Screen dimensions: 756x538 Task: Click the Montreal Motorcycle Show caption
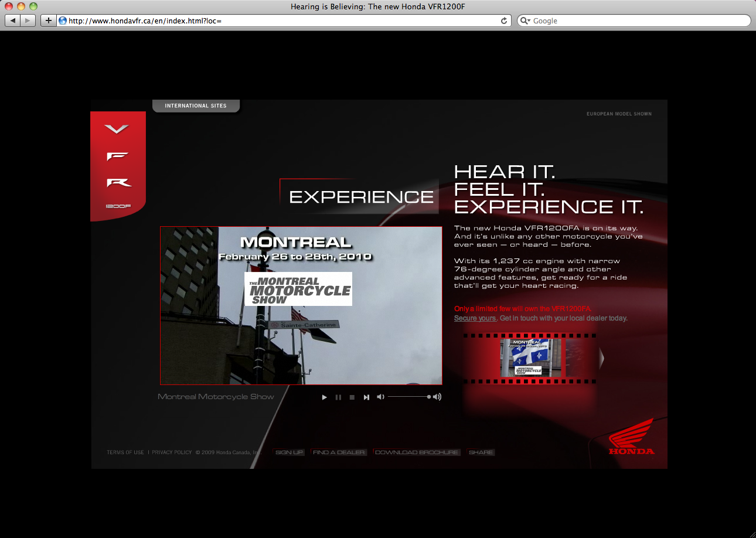tap(216, 397)
